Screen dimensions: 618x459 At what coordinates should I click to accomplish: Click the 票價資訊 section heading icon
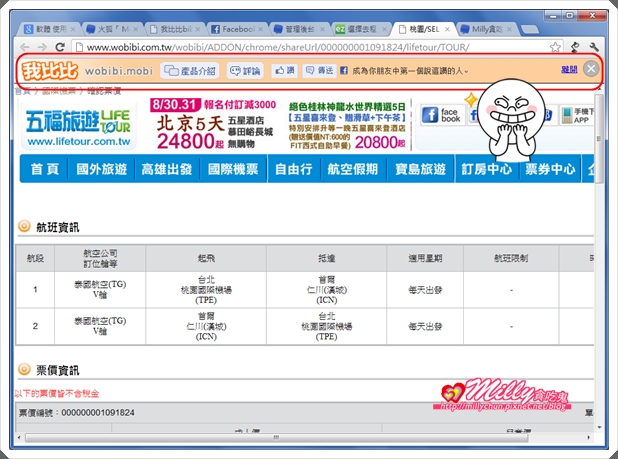[x=24, y=369]
